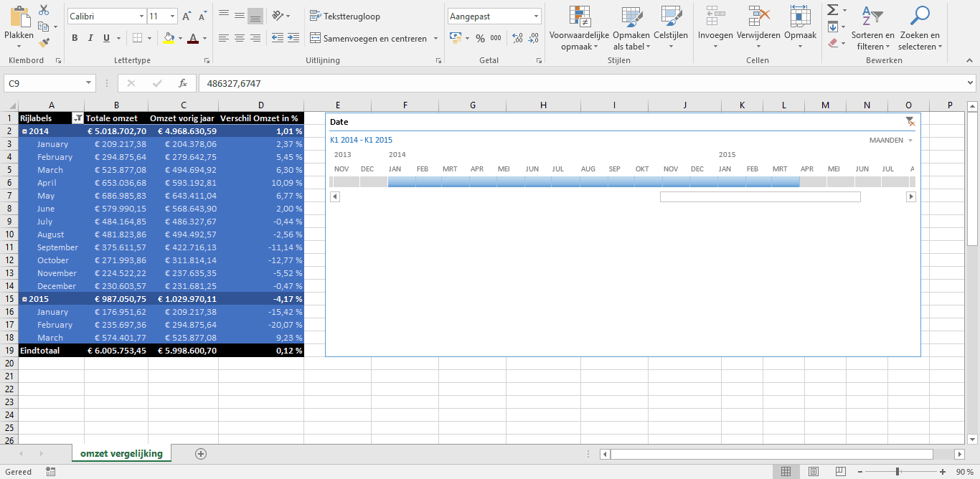Viewport: 980px width, 479px height.
Task: Collapse the 2015 row group
Action: click(x=24, y=299)
